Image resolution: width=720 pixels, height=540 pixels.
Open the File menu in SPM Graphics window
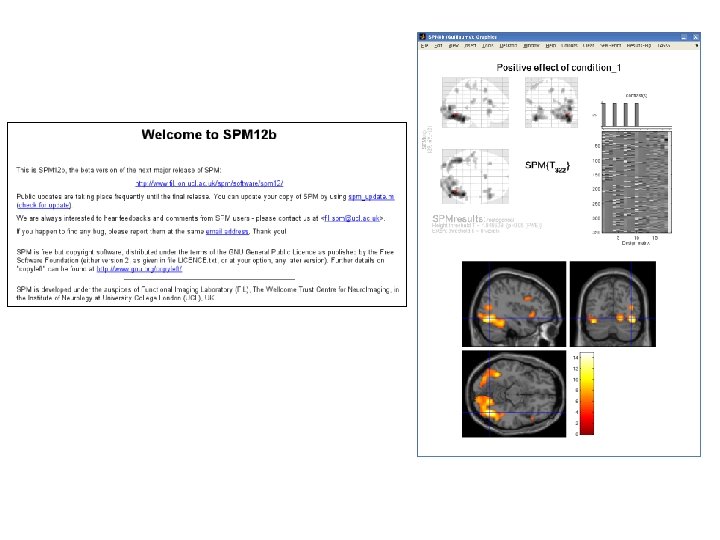(424, 45)
